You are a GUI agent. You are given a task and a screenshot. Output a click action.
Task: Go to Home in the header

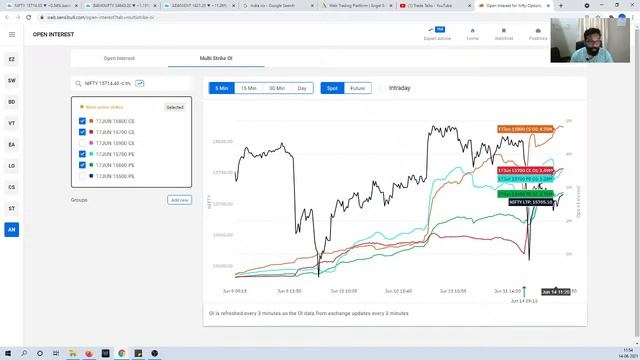(472, 34)
